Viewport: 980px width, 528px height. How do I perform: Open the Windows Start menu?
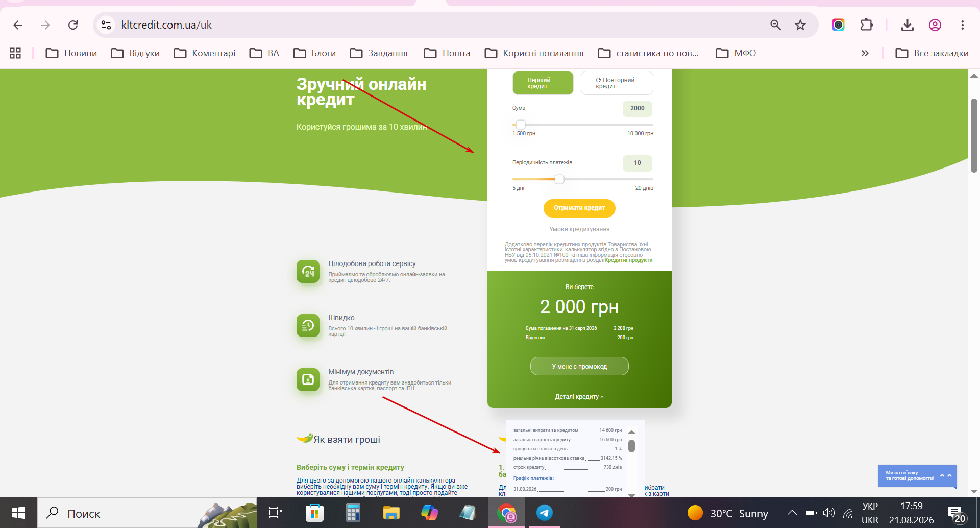tap(18, 513)
